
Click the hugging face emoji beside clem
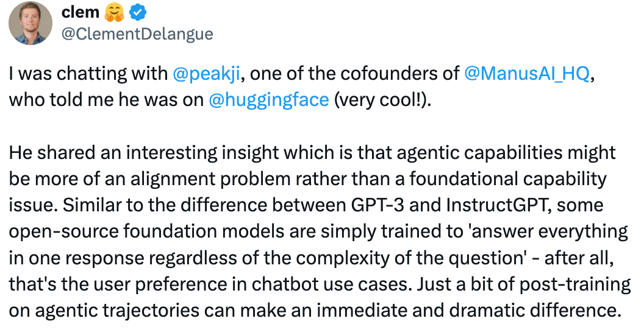tap(114, 13)
